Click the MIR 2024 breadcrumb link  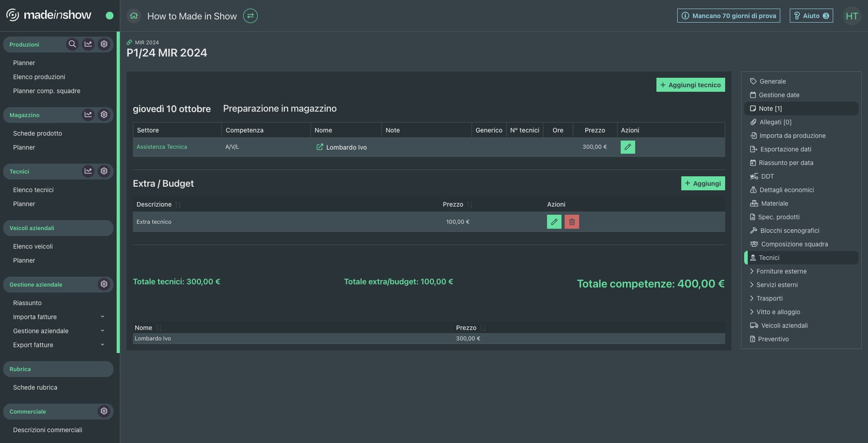click(147, 42)
